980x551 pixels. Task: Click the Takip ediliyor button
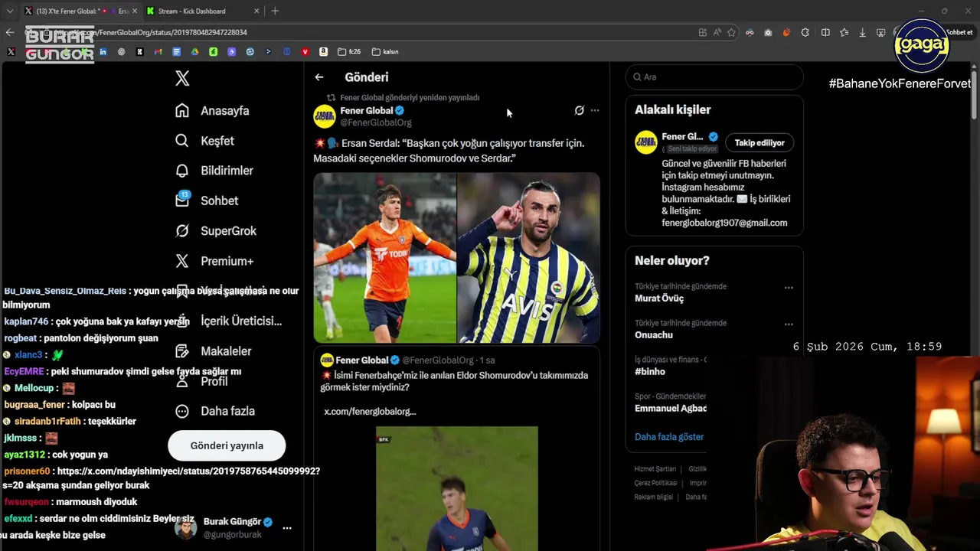coord(759,142)
